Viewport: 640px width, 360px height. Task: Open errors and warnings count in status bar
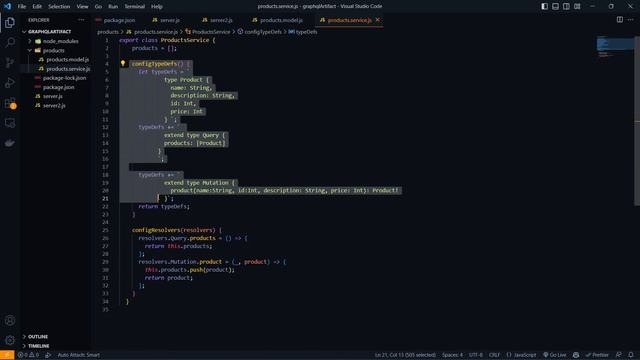pos(28,355)
